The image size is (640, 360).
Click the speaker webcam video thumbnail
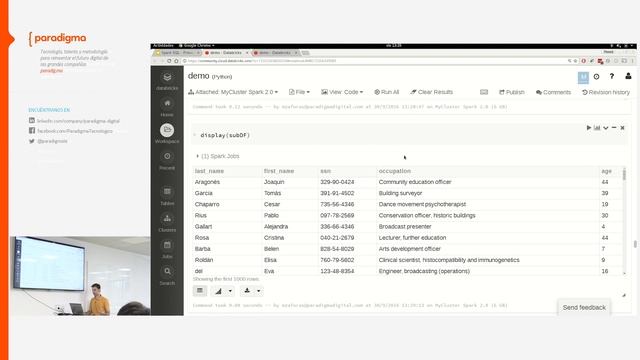[x=80, y=276]
